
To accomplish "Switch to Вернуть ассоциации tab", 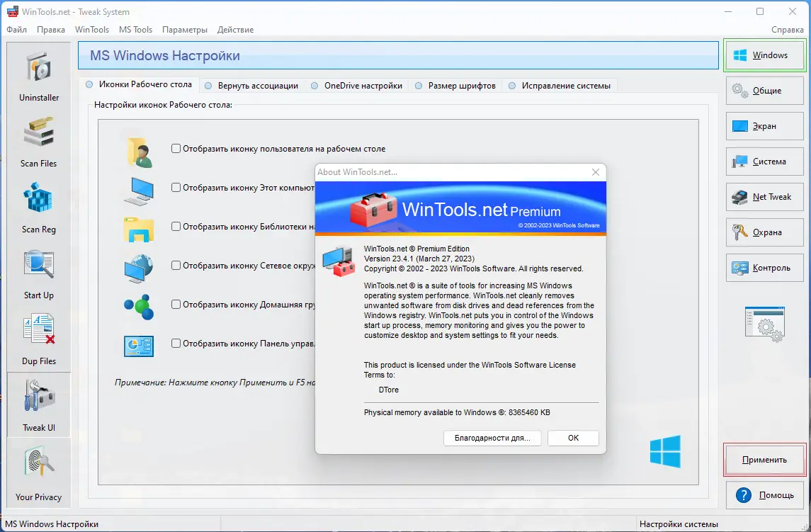I will point(252,86).
